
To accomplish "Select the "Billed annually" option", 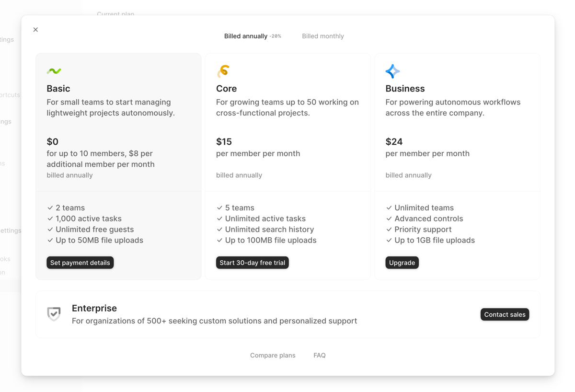I will click(245, 36).
